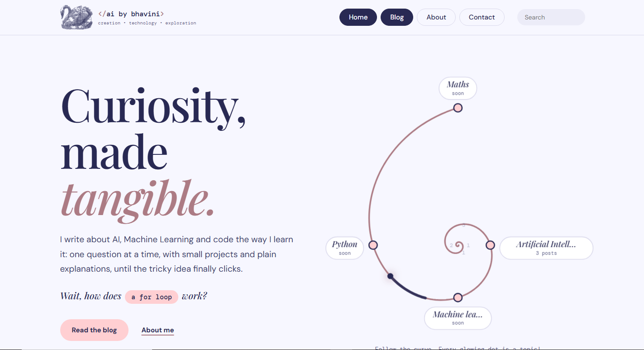Select the Python topic dot on curve
Screen dimensions: 644x350
pyautogui.click(x=373, y=245)
